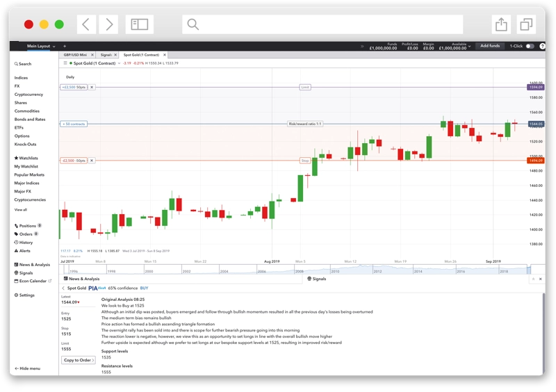Click the -£2,500 -50pts stop label

[x=74, y=161]
